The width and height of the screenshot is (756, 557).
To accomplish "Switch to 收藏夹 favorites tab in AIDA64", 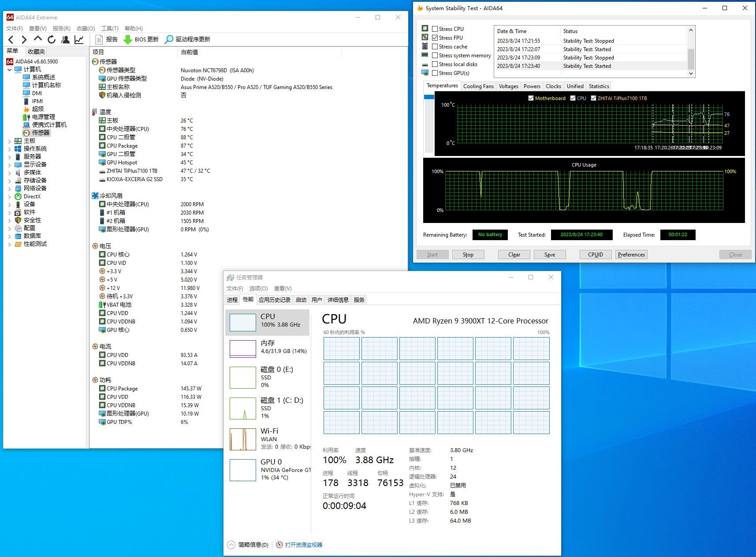I will pyautogui.click(x=36, y=52).
